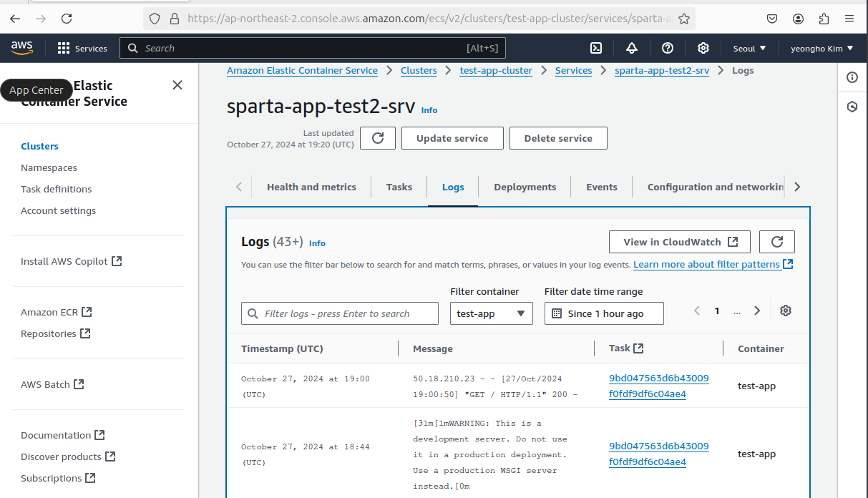
Task: Open the Firefox hamburger menu
Action: tap(849, 19)
